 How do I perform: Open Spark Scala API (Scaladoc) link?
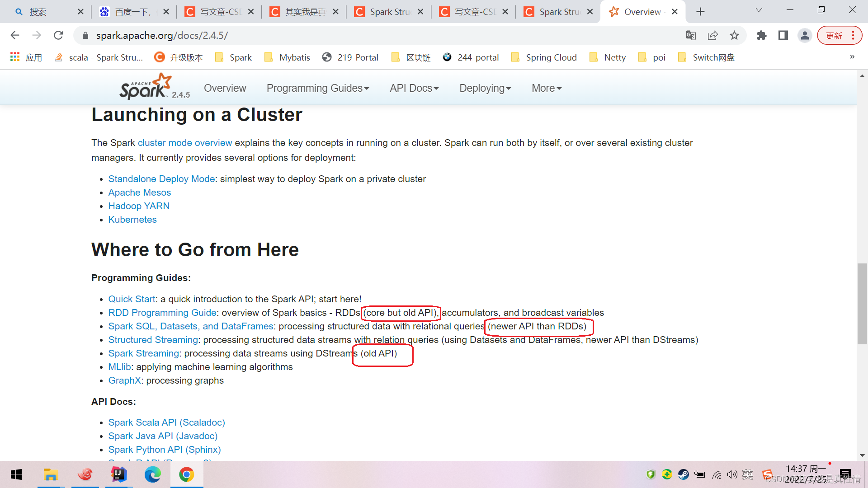coord(167,422)
